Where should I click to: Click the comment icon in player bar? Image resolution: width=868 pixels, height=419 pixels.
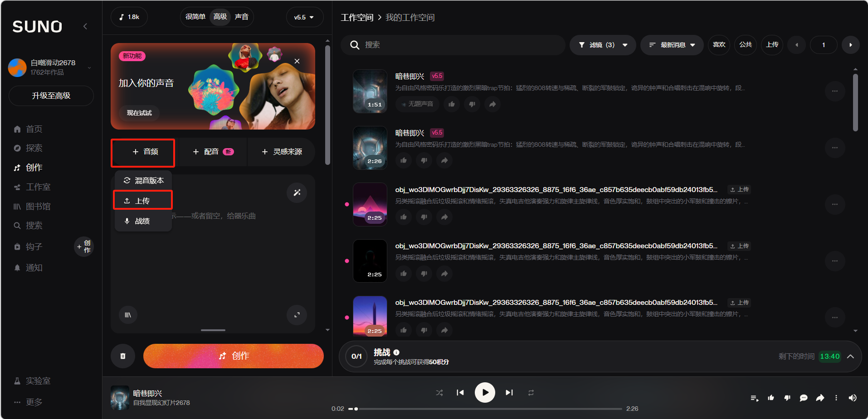pyautogui.click(x=804, y=398)
